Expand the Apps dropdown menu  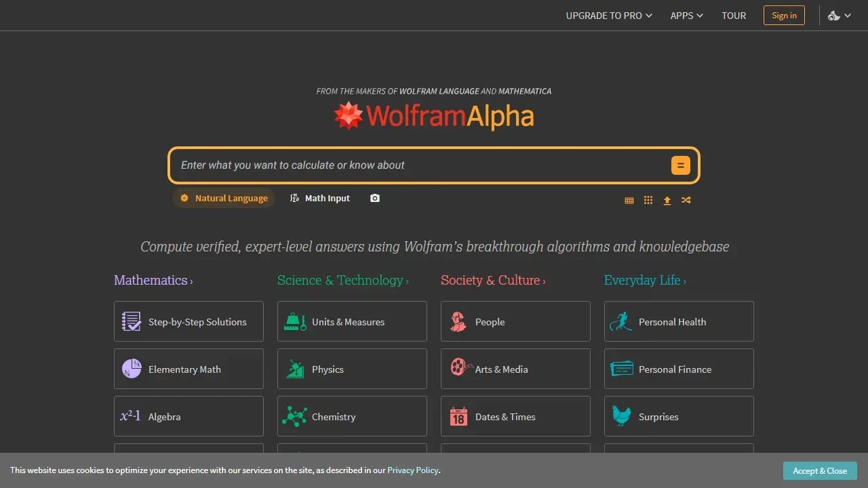pos(686,16)
